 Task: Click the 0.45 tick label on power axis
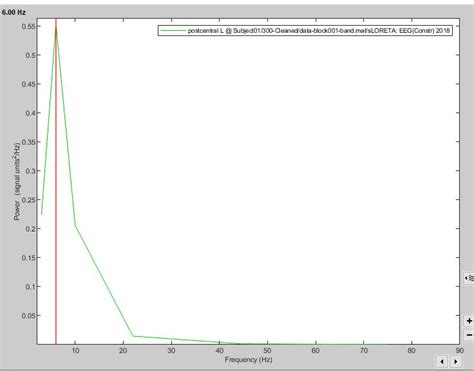[x=29, y=84]
